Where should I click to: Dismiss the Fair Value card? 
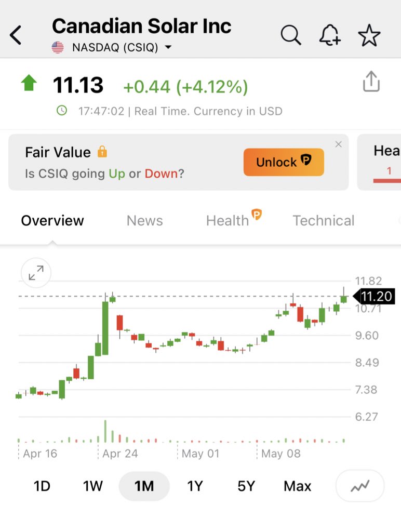[338, 144]
